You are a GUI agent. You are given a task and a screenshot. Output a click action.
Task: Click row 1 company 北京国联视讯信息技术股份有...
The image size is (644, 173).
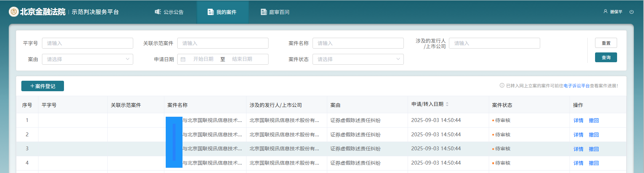(284, 120)
